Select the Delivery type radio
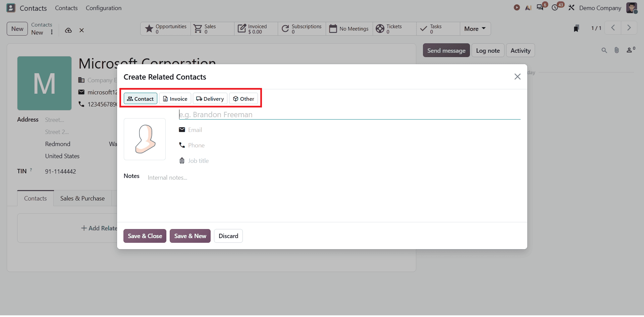Viewport: 644px width, 317px height. click(210, 99)
